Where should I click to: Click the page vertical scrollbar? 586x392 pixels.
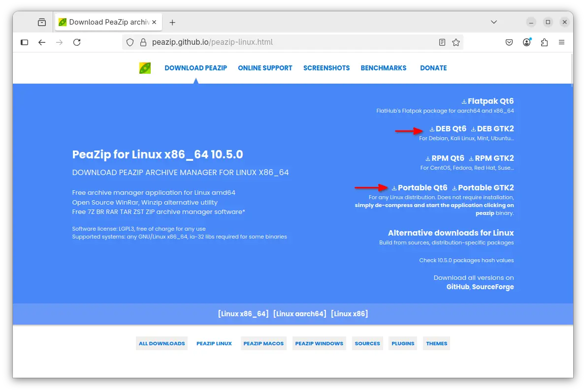coord(572,70)
